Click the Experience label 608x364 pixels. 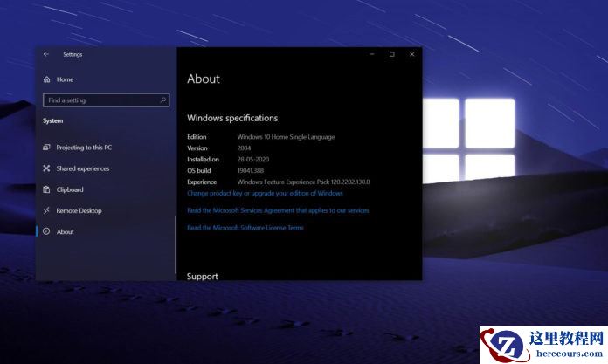[x=202, y=182]
